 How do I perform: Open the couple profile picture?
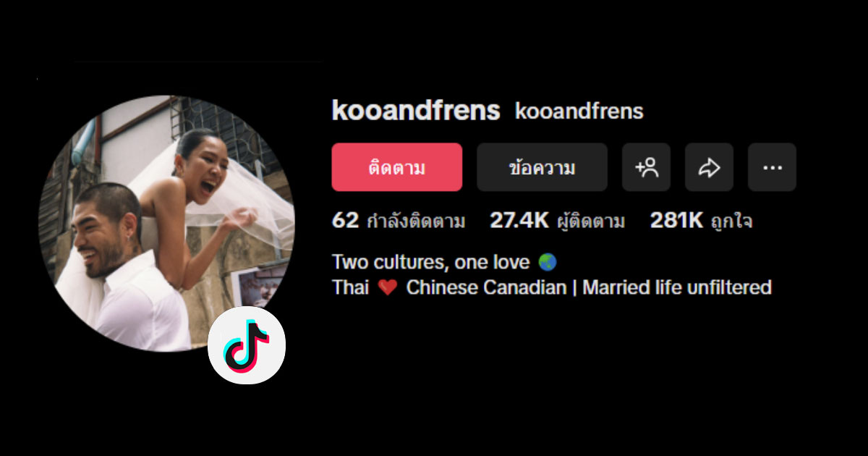pos(166,223)
